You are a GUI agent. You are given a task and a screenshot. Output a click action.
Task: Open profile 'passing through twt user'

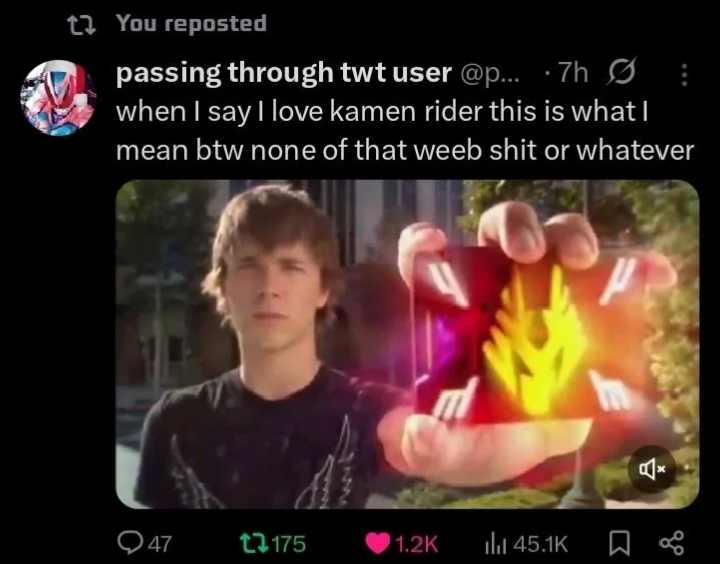[283, 73]
